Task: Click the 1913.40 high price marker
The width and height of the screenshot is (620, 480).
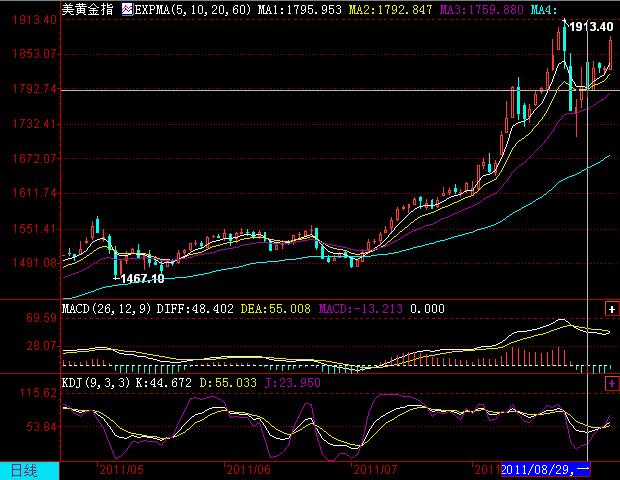Action: click(x=592, y=27)
